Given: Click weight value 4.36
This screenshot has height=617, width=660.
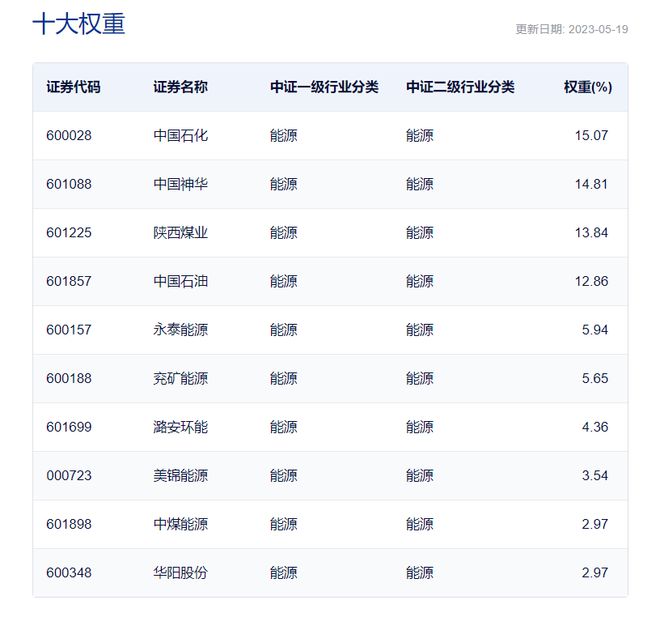Looking at the screenshot, I should coord(595,427).
